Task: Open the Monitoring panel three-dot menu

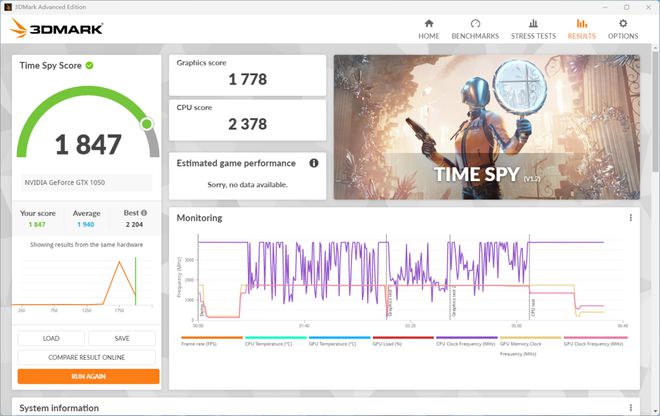Action: point(631,218)
